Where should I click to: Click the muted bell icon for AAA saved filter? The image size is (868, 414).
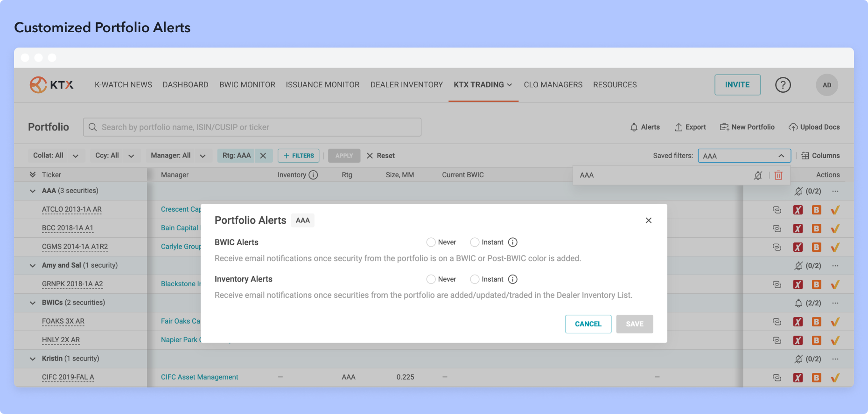pyautogui.click(x=758, y=175)
